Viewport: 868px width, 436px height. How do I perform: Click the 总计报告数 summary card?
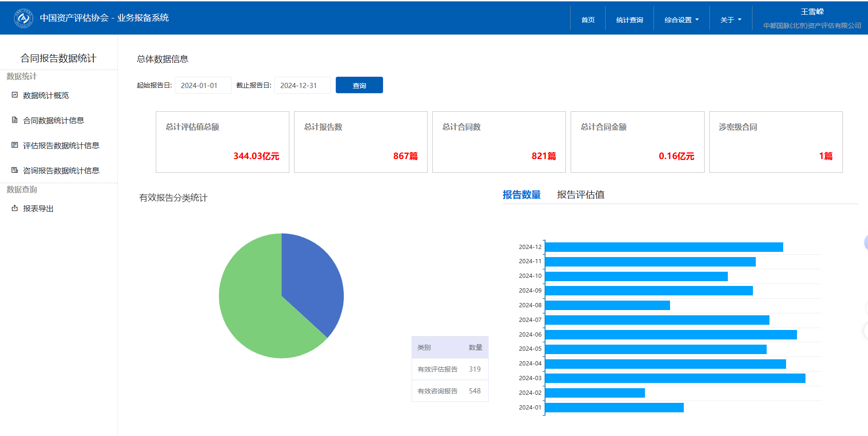coord(360,142)
